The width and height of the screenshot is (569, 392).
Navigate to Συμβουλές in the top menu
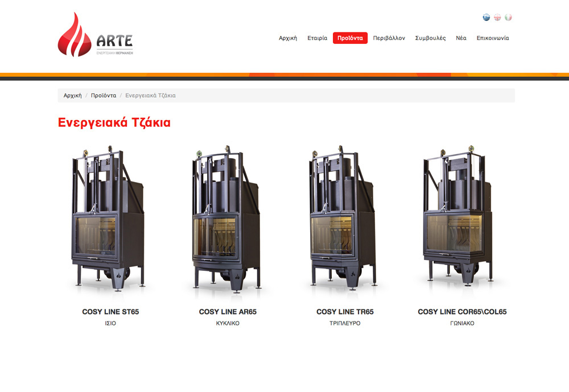431,38
